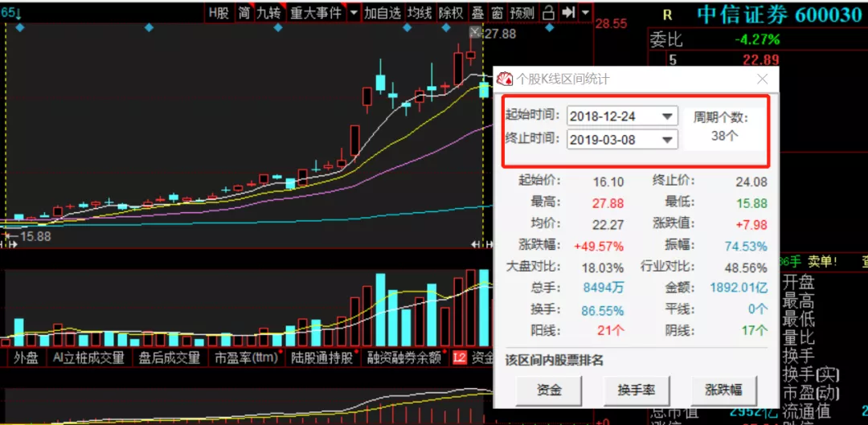Click the first blue diamond event marker
The image size is (868, 425).
click(20, 27)
